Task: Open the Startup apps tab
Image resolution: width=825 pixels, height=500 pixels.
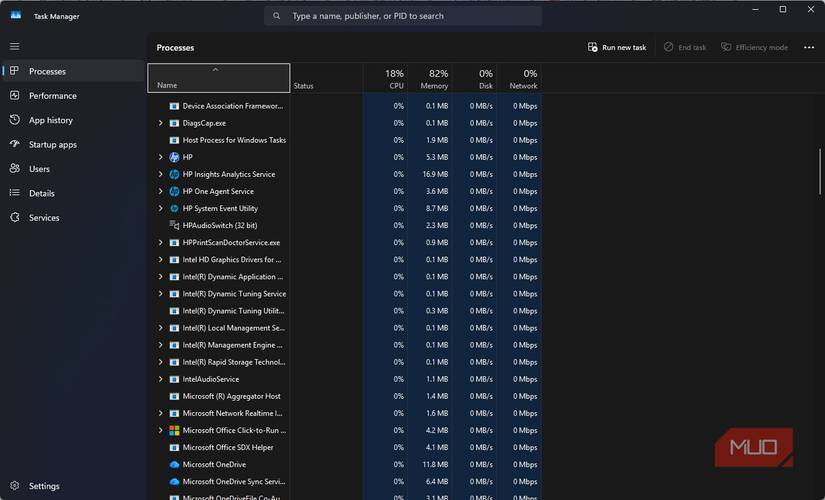Action: tap(73, 144)
